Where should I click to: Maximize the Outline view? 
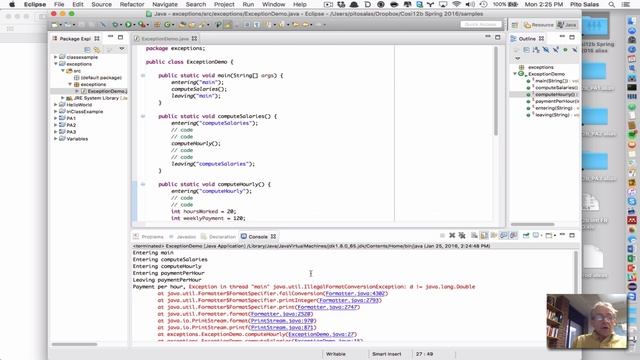[x=572, y=37]
